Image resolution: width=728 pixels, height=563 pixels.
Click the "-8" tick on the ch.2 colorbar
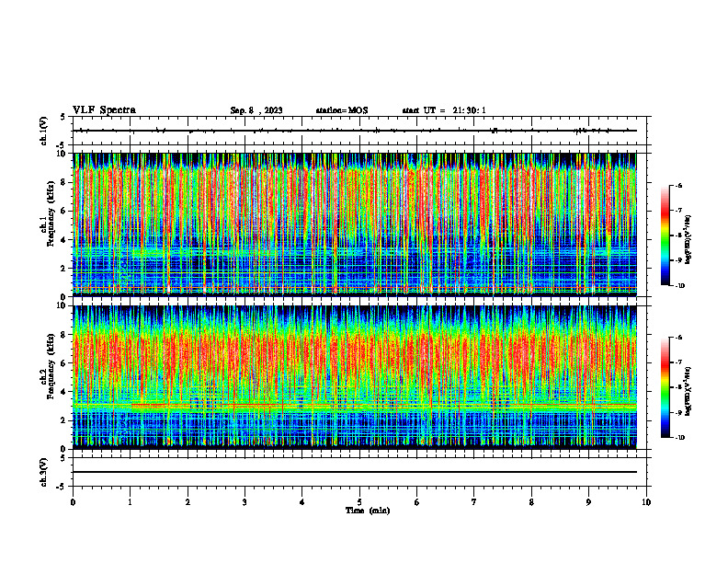point(678,387)
